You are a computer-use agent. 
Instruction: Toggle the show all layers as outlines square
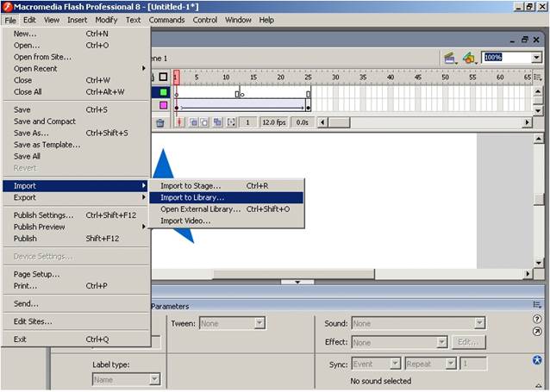163,77
